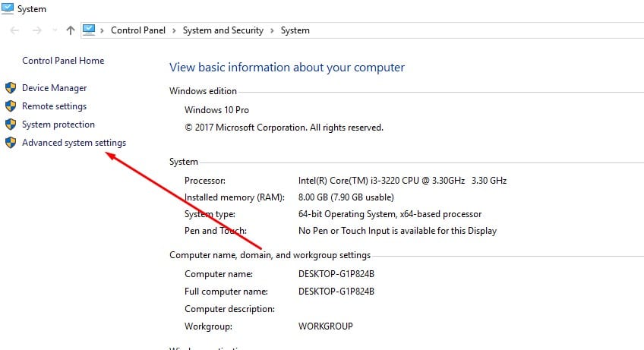Click shield icon beside System protection
Screen dimensions: 644x350
coord(11,124)
